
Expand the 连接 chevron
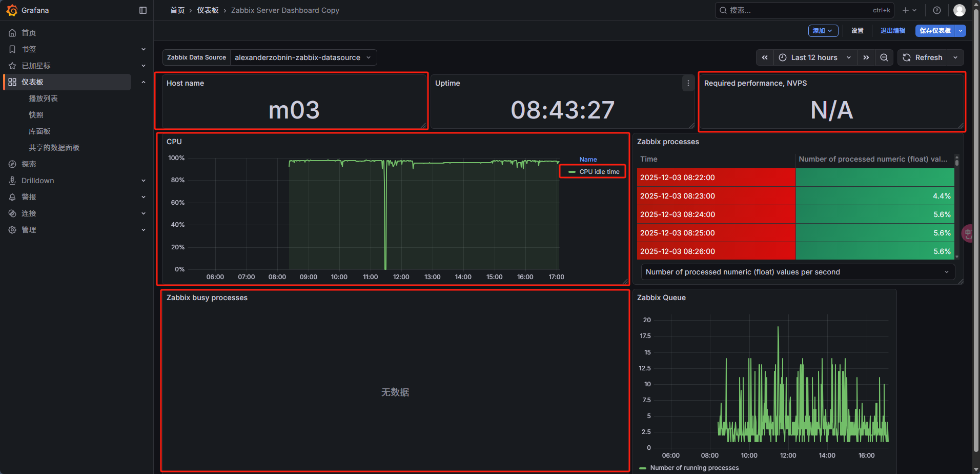144,213
